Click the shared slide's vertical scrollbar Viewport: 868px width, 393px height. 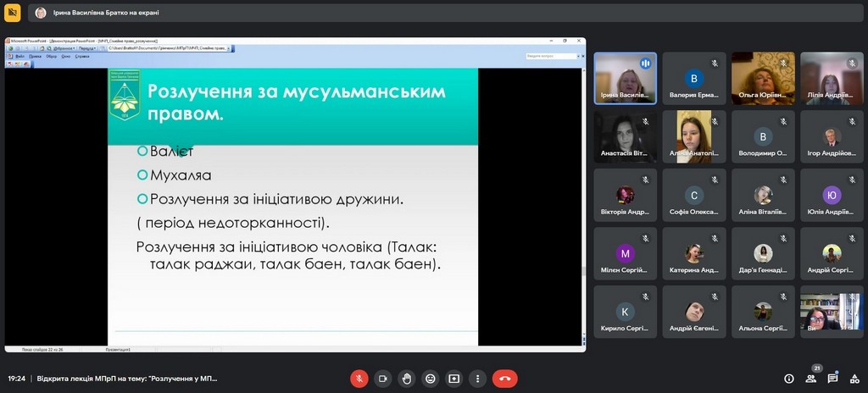(581, 203)
